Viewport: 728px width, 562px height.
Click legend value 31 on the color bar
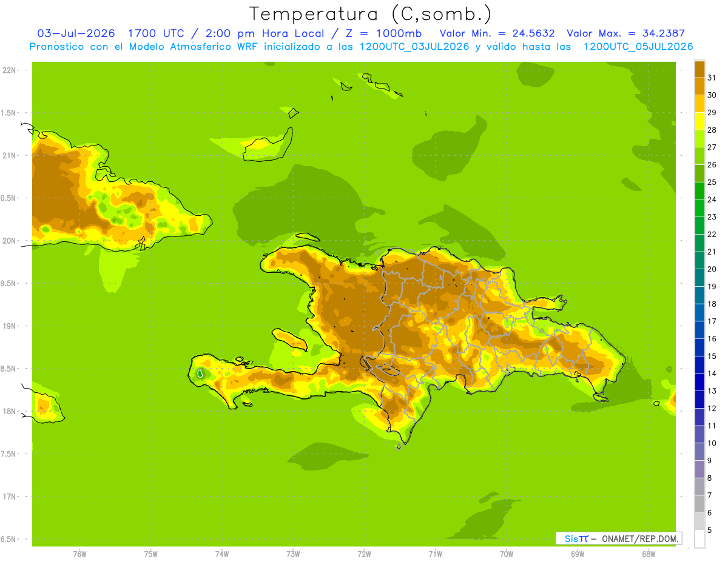(712, 78)
